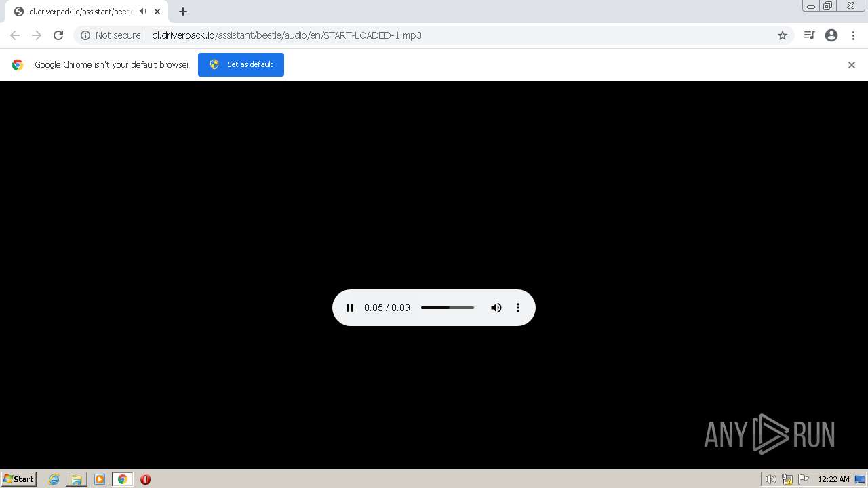Open the Windows Start menu
868x488 pixels.
[19, 479]
